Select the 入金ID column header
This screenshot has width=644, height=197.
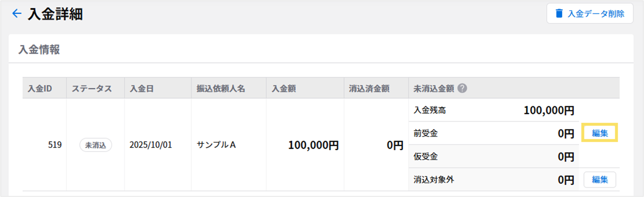[40, 89]
